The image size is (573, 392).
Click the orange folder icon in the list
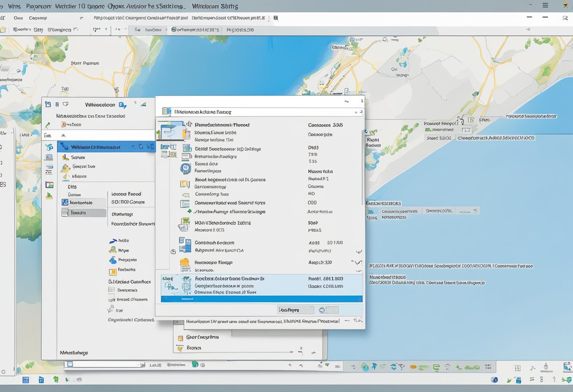click(x=185, y=264)
